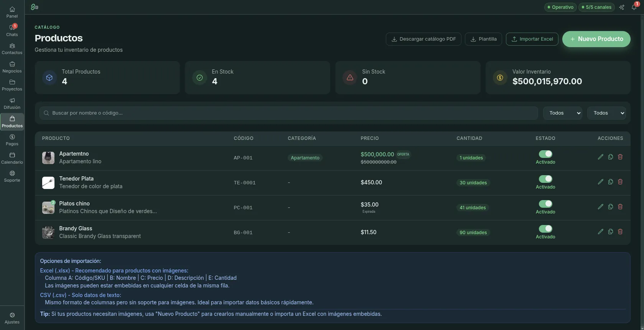Image resolution: width=644 pixels, height=330 pixels.
Task: Duplicate the Brandy Glass product
Action: pyautogui.click(x=610, y=231)
